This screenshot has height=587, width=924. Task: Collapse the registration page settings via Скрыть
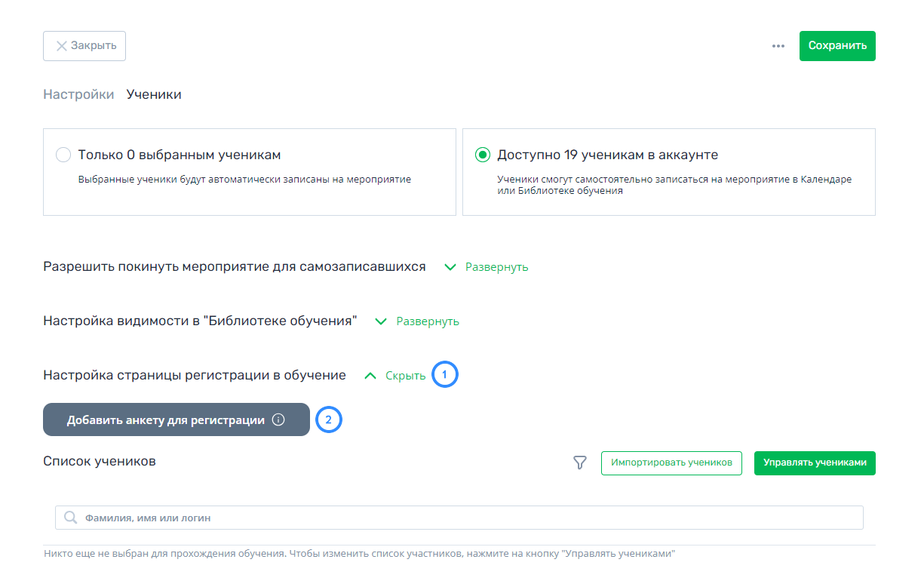pos(395,376)
